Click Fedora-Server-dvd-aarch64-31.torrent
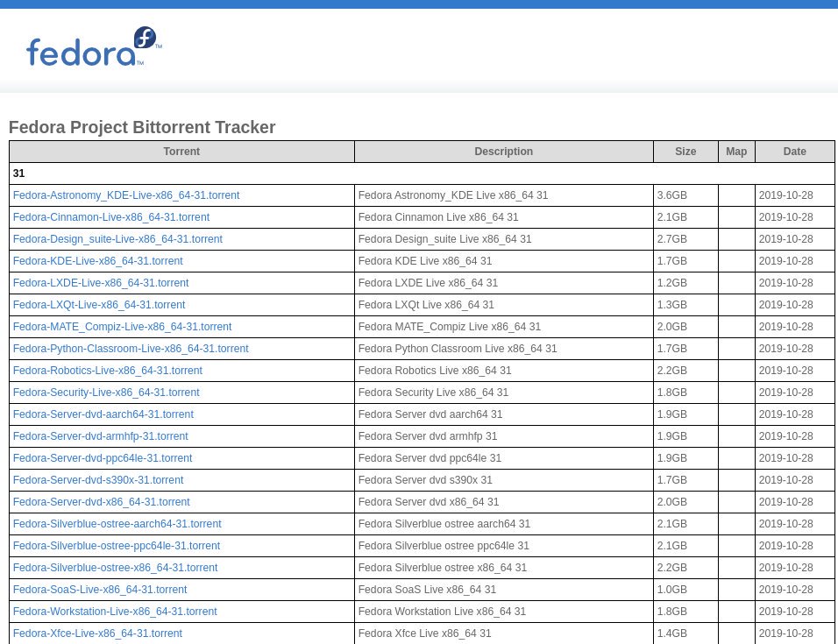Viewport: 838px width, 644px height. click(x=103, y=414)
